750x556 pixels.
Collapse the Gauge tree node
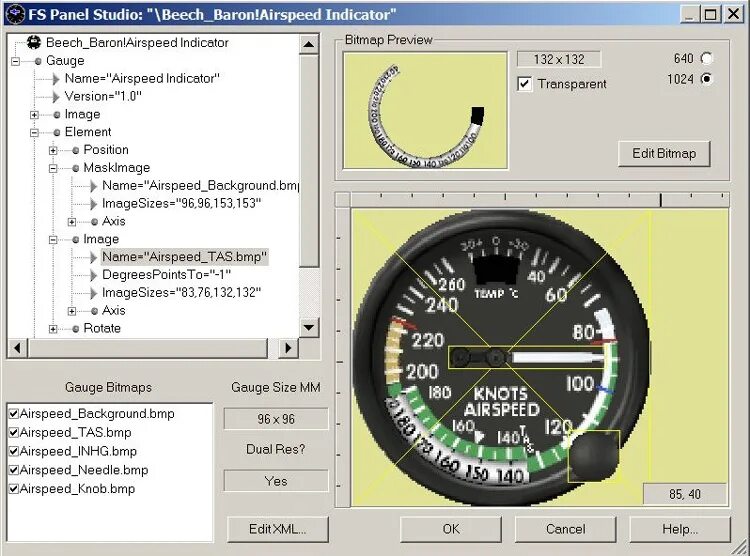(15, 61)
